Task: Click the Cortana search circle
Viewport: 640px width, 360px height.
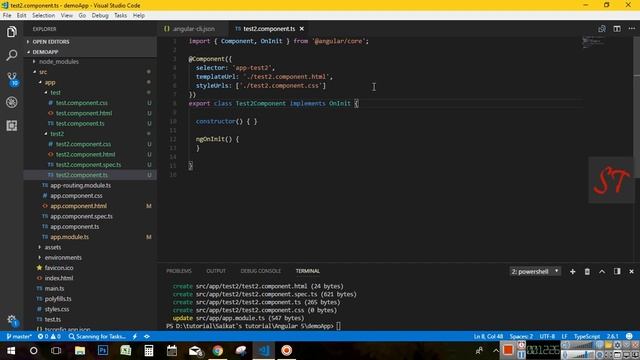Action: point(33,351)
